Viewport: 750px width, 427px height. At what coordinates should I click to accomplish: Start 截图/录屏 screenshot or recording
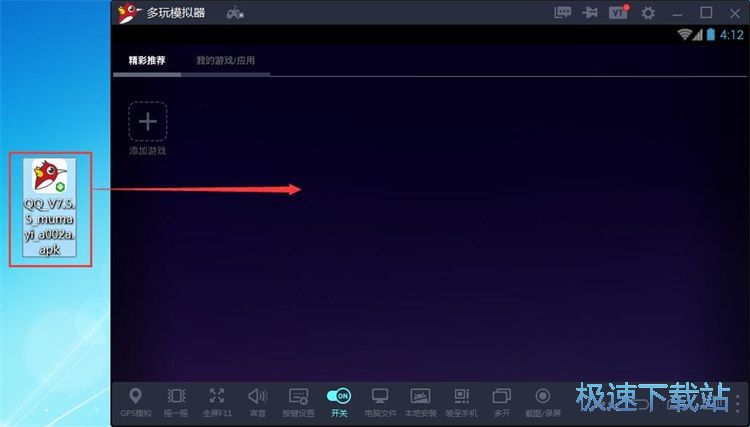pos(543,402)
